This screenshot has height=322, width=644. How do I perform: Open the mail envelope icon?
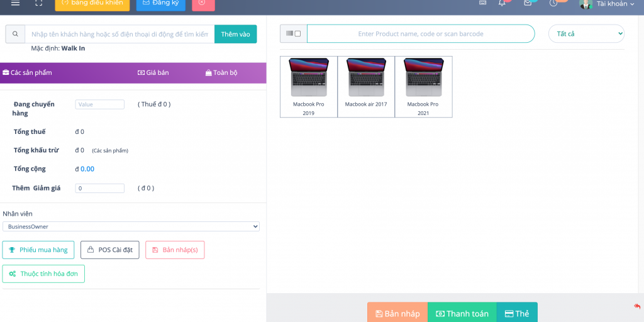pos(528,3)
